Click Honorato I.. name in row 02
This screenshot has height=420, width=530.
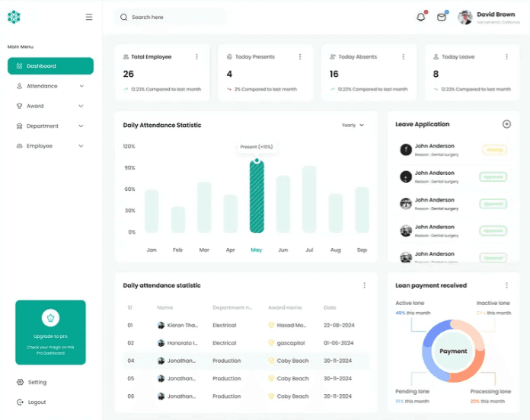coord(183,343)
